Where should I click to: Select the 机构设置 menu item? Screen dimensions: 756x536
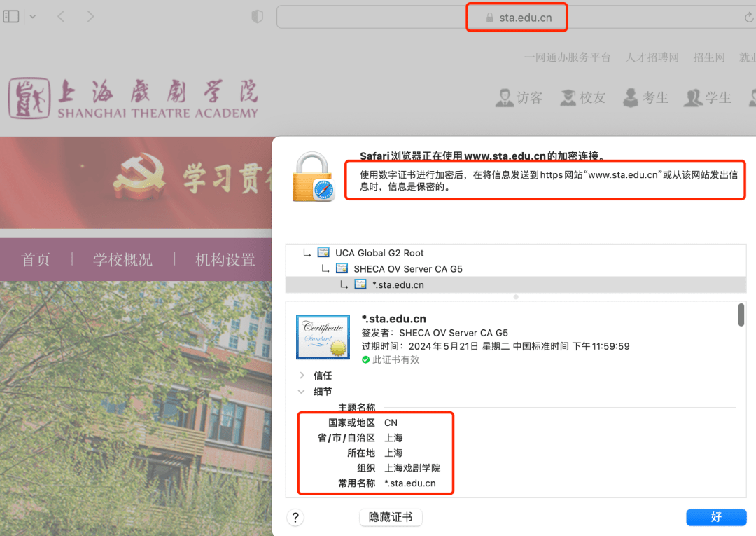click(x=225, y=260)
